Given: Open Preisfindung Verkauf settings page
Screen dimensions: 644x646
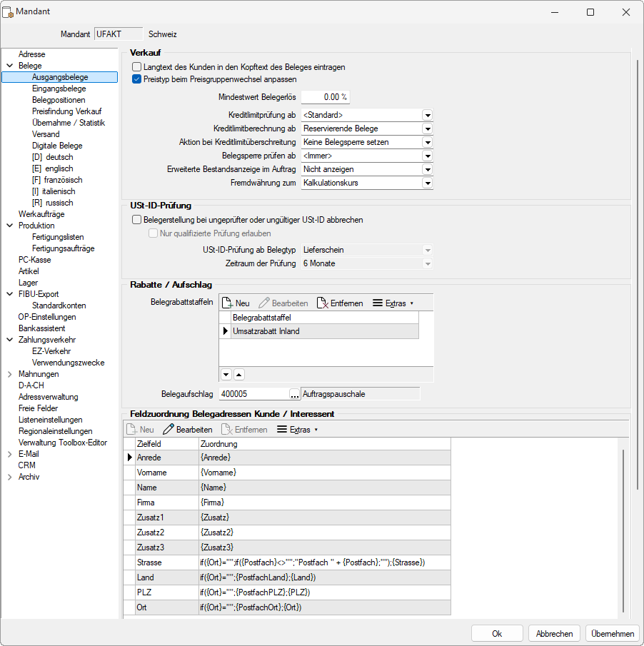Looking at the screenshot, I should (x=67, y=111).
